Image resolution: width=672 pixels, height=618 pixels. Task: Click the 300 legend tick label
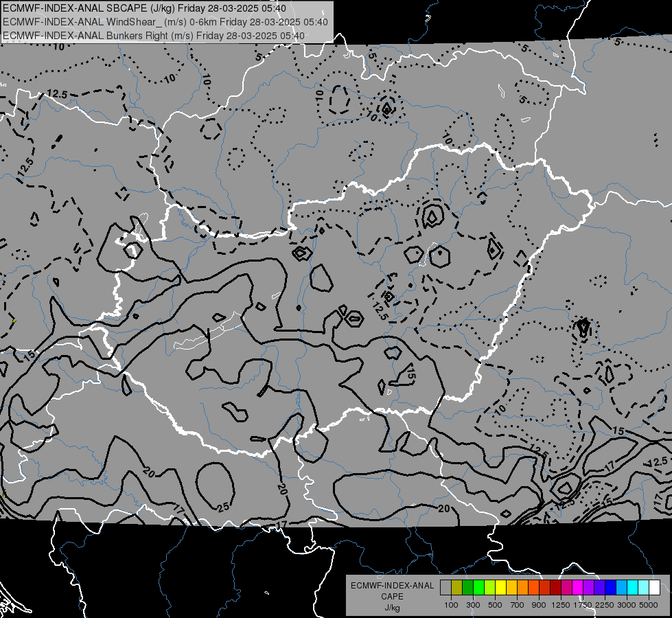coord(473,605)
